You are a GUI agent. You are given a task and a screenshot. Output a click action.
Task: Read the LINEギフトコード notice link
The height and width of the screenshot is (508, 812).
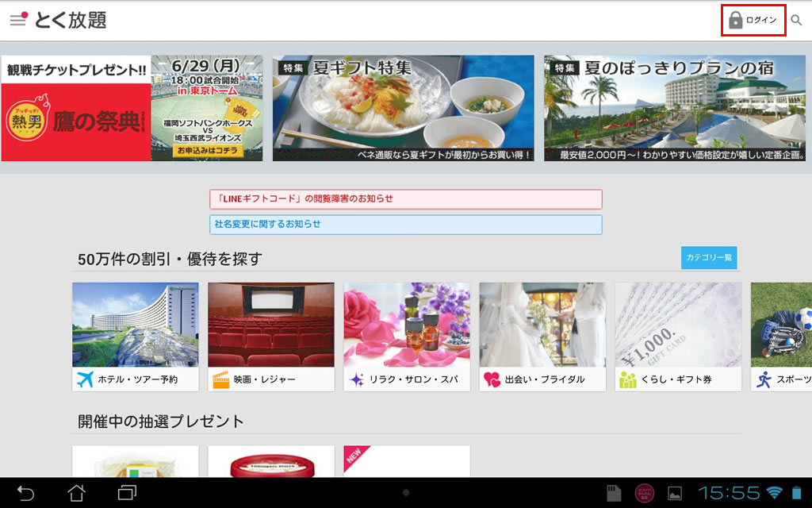(405, 198)
